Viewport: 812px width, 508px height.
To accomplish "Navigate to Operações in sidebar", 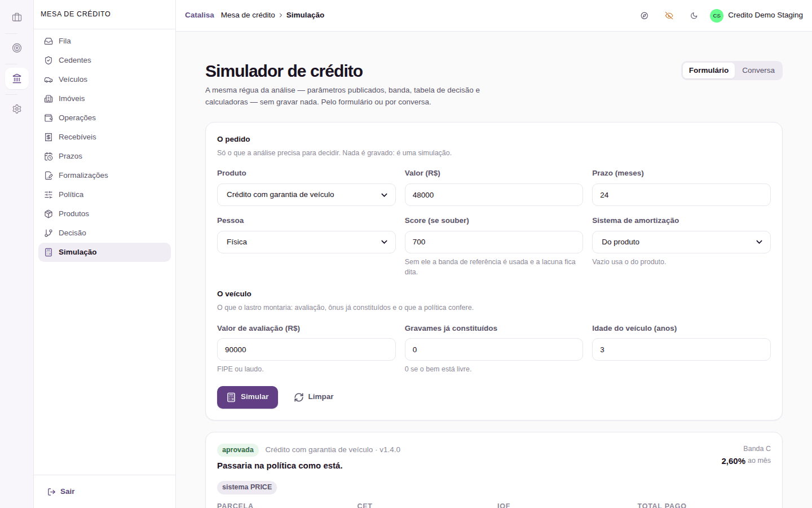I will pos(104,118).
